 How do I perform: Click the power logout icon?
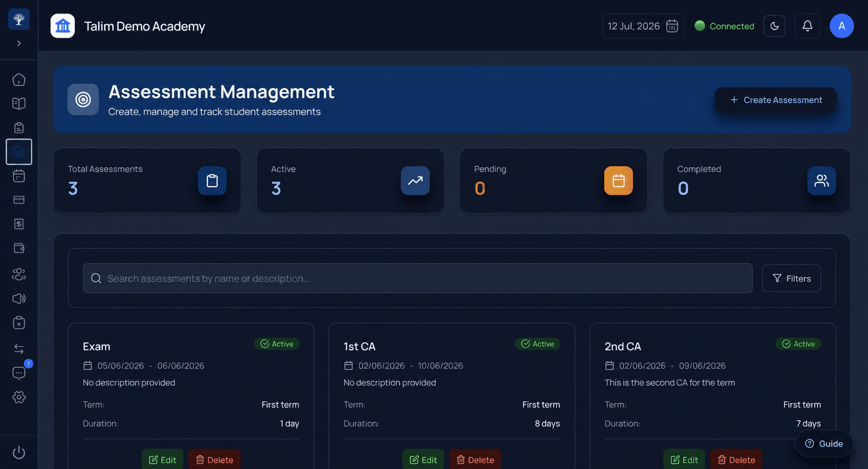19,452
